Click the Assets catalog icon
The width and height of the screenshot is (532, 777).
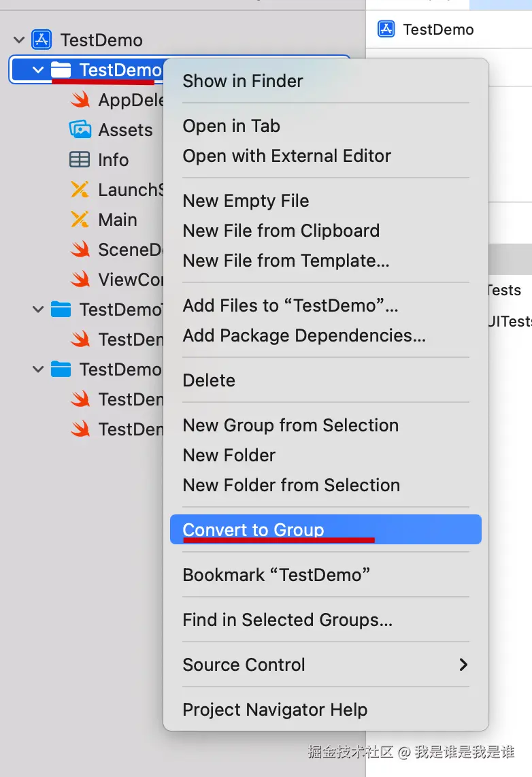[80, 129]
